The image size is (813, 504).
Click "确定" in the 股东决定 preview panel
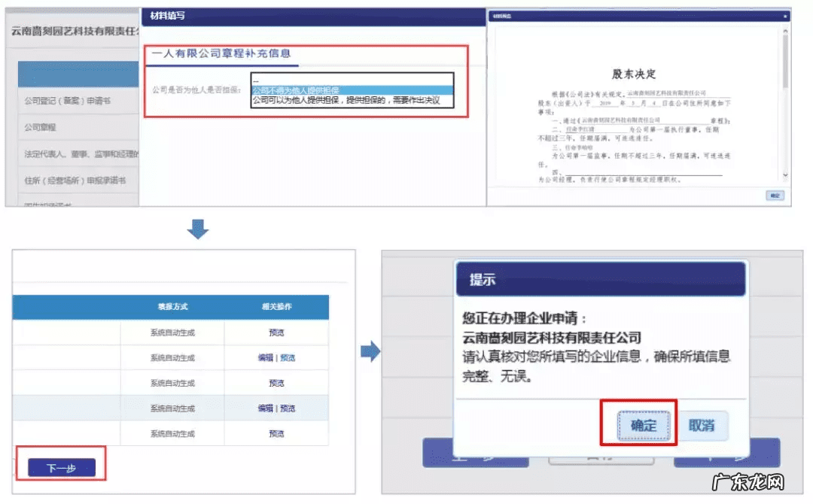tap(775, 194)
